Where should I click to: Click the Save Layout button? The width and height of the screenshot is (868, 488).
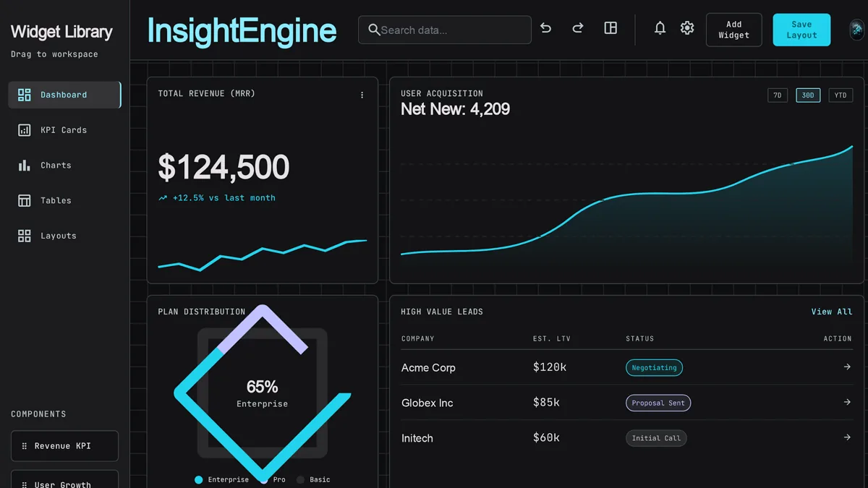(x=801, y=30)
